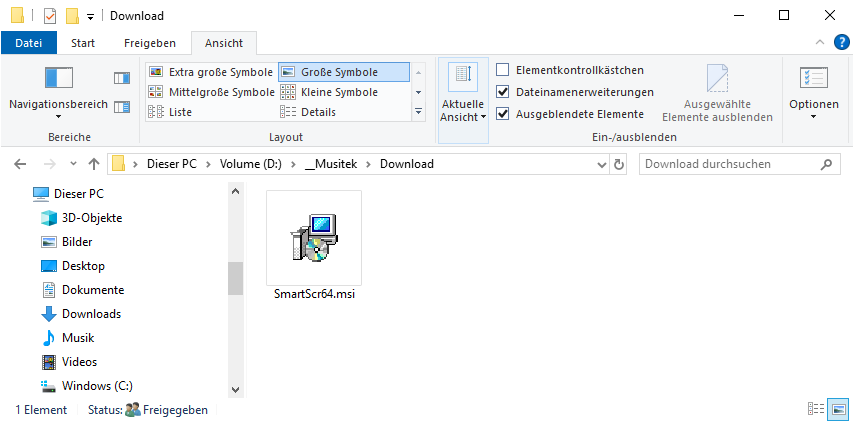The image size is (854, 422).
Task: Collapse the ribbon with chevron arrow
Action: (x=819, y=43)
